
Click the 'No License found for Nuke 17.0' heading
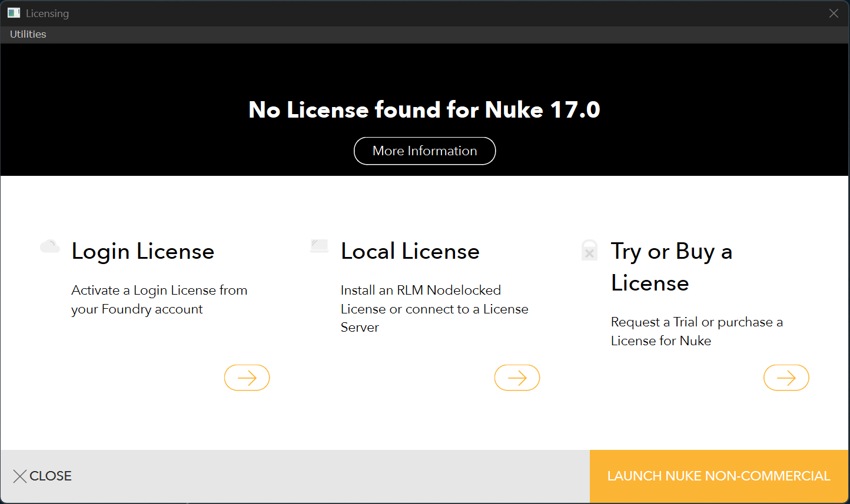(424, 110)
